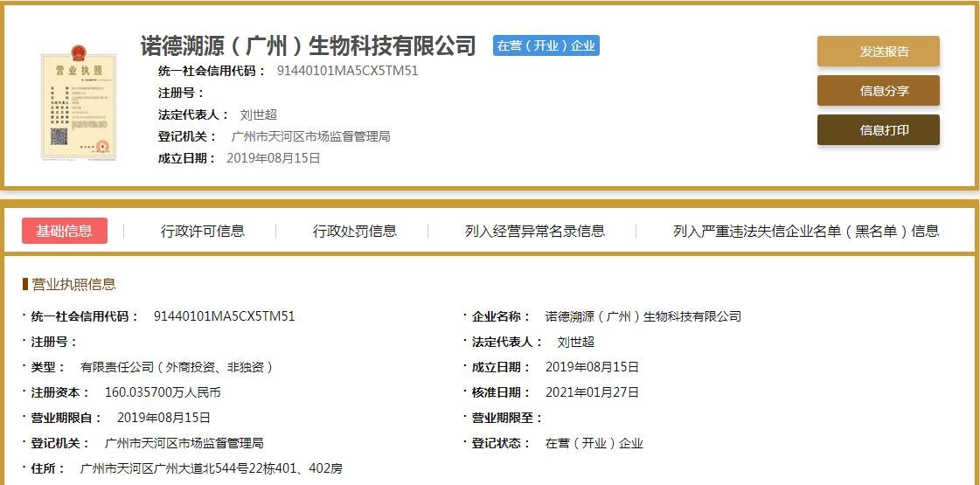Click the large company name heading
Image resolution: width=980 pixels, height=485 pixels.
[308, 45]
